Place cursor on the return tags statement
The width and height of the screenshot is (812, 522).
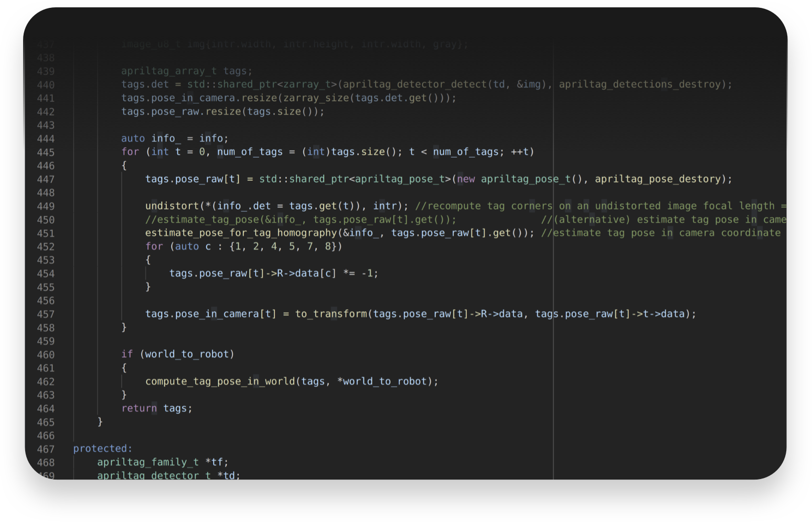(156, 408)
